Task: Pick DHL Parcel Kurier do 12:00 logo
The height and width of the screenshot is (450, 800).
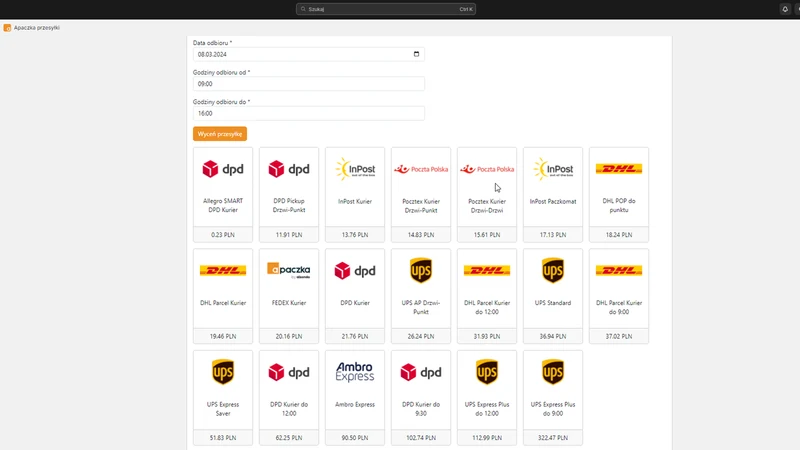Action: (487, 270)
